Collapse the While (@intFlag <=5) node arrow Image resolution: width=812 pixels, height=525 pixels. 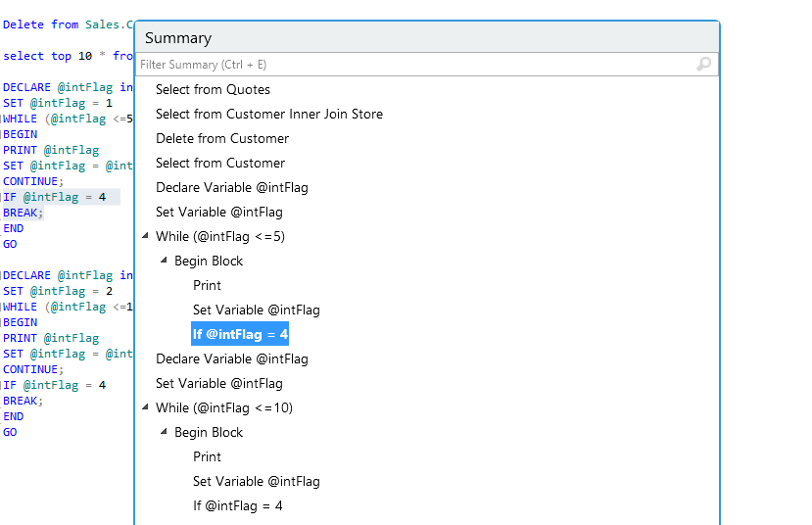tap(146, 236)
